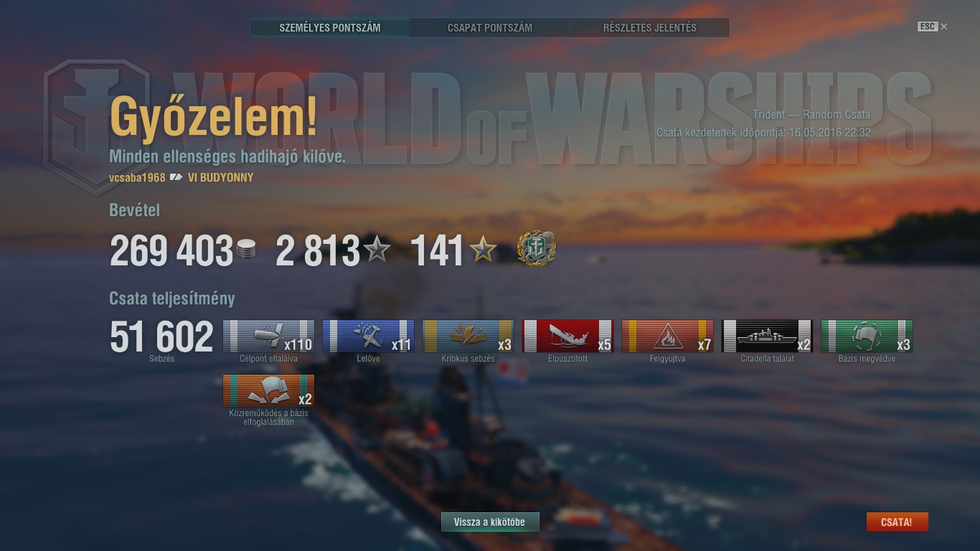This screenshot has height=551, width=980.
Task: Click the Vissza a kikötőbe button
Action: 489,522
